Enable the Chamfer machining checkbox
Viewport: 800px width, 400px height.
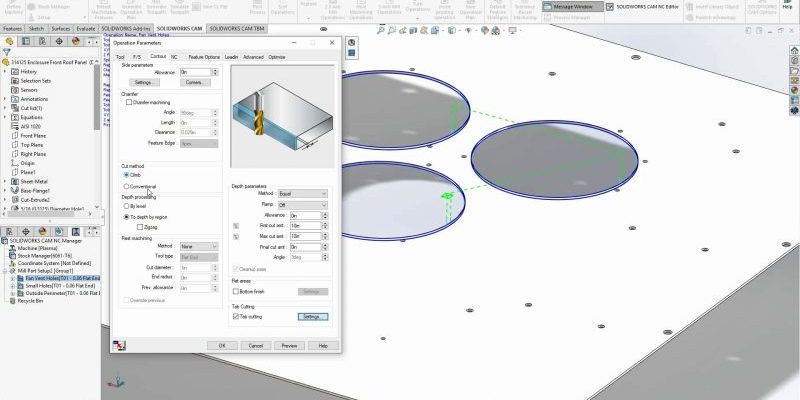pyautogui.click(x=126, y=102)
